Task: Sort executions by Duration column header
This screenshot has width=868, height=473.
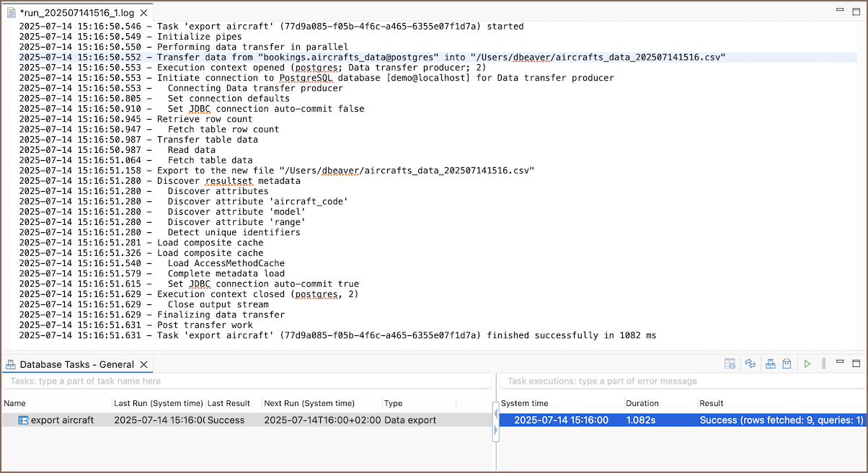Action: [642, 403]
